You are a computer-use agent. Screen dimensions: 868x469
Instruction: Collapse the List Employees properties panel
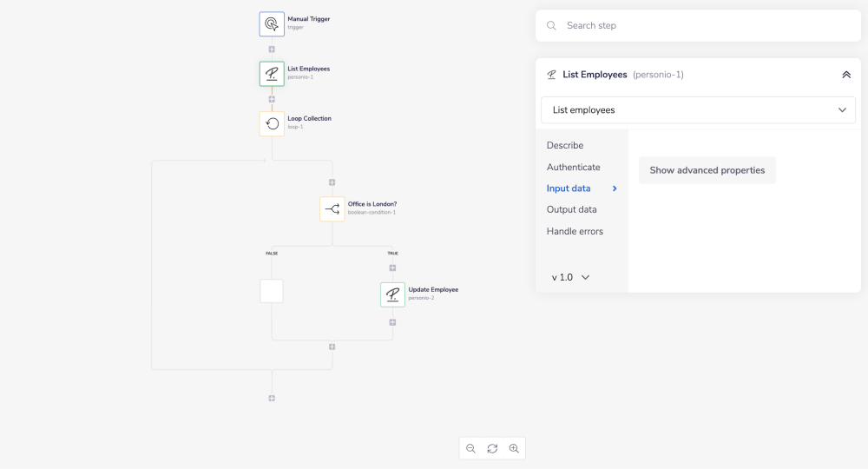click(x=845, y=75)
